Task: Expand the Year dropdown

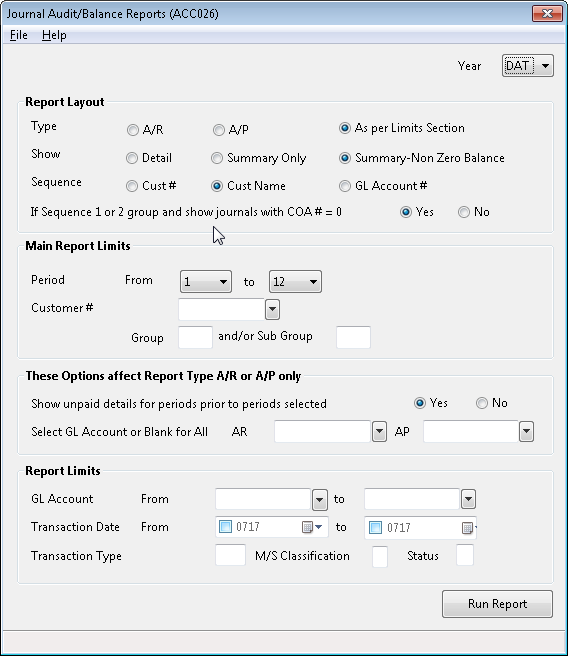Action: (545, 66)
